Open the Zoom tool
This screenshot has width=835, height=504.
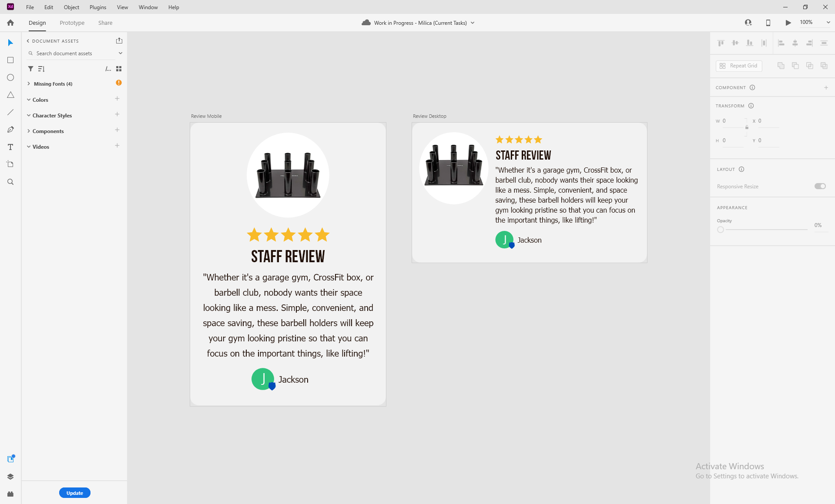[10, 181]
